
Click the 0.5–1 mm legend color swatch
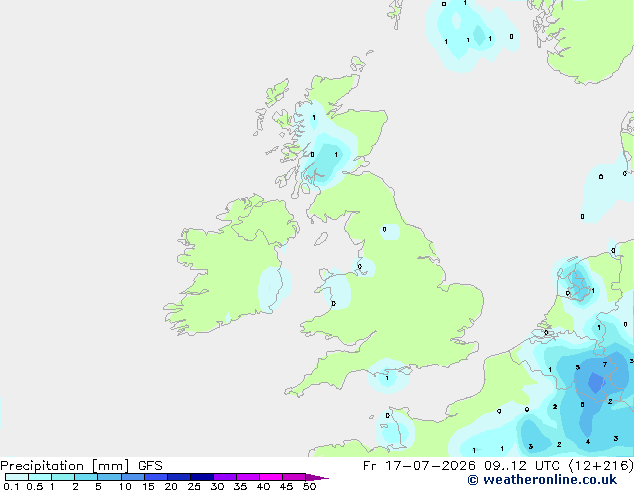tap(40, 477)
